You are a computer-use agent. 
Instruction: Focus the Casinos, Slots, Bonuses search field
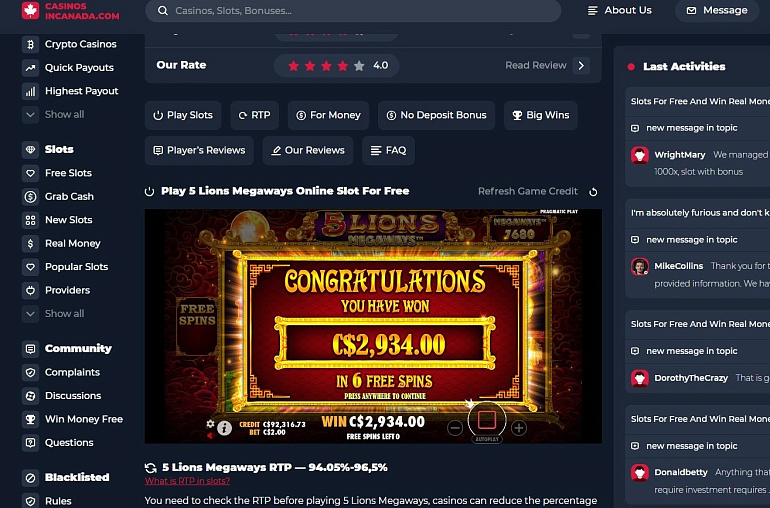[353, 10]
